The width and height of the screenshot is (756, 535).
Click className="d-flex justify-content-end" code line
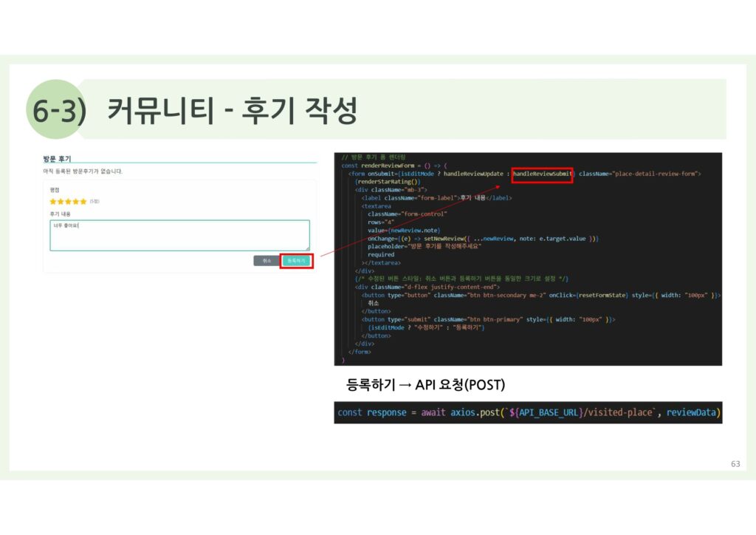click(x=427, y=287)
